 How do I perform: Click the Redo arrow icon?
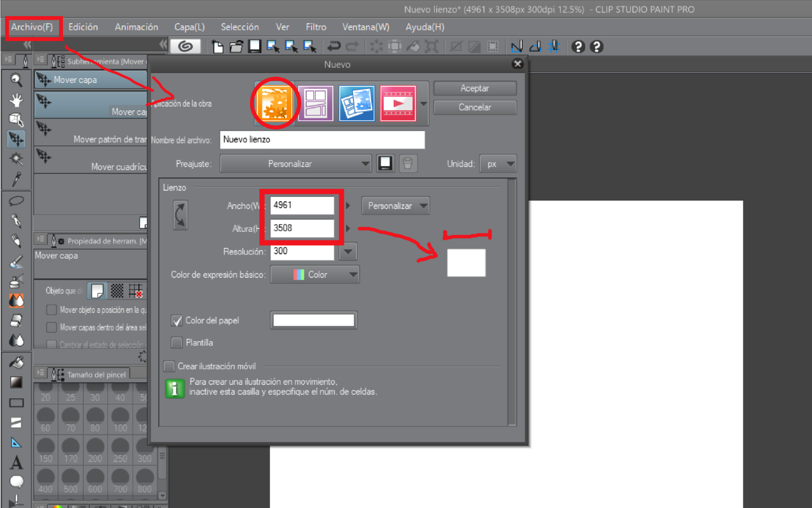click(x=352, y=46)
